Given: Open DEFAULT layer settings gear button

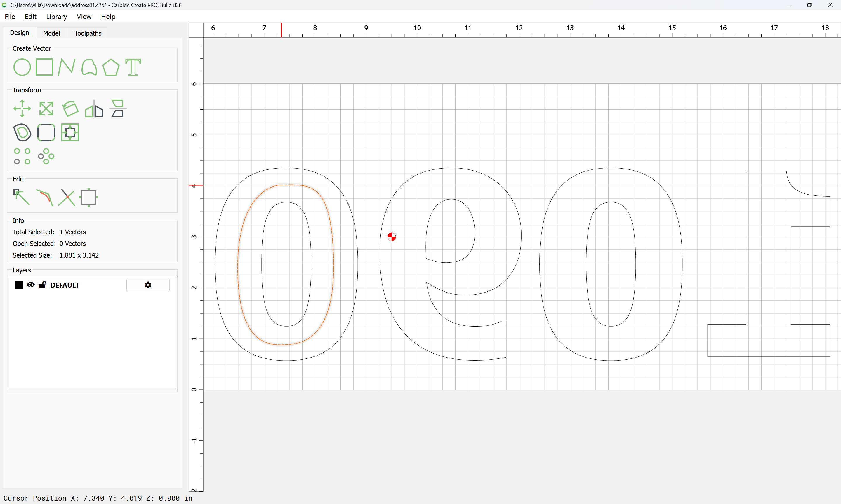Looking at the screenshot, I should (x=148, y=285).
